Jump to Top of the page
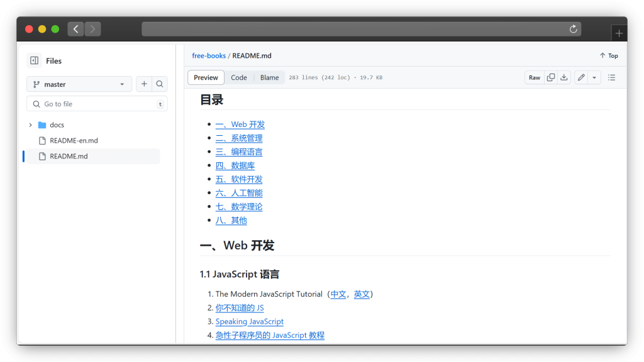Viewport: 644px width, 362px height. coord(608,56)
